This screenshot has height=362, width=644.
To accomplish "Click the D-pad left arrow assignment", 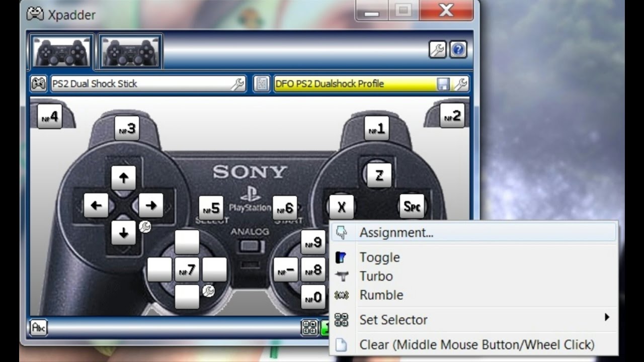I will pos(96,205).
